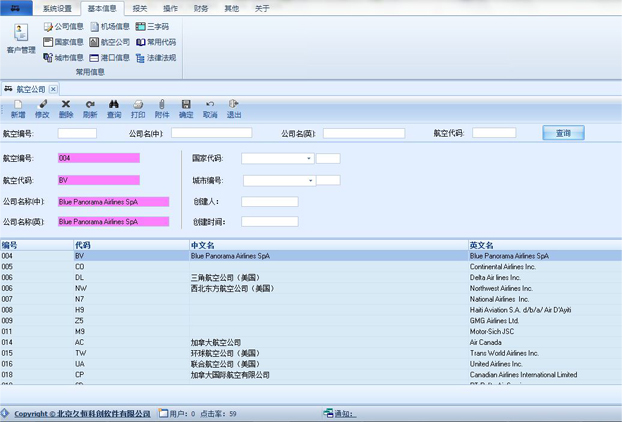Click the 修改 (Edit) toolbar icon
This screenshot has width=622, height=422.
[x=42, y=108]
